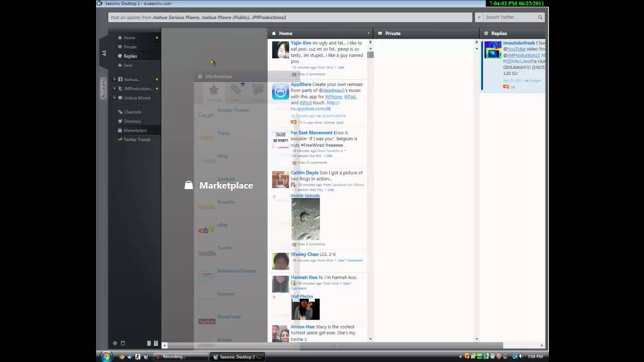Click the Home column header
This screenshot has height=362, width=644.
pyautogui.click(x=320, y=33)
